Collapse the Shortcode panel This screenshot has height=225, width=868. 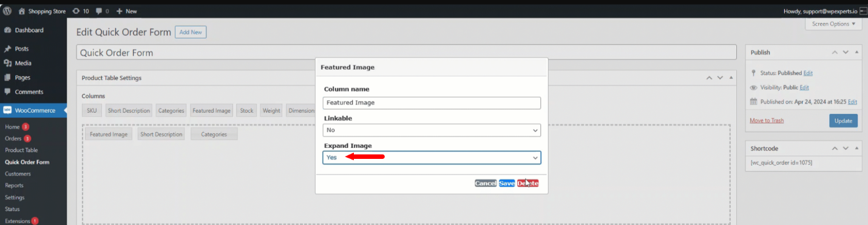[x=857, y=148]
